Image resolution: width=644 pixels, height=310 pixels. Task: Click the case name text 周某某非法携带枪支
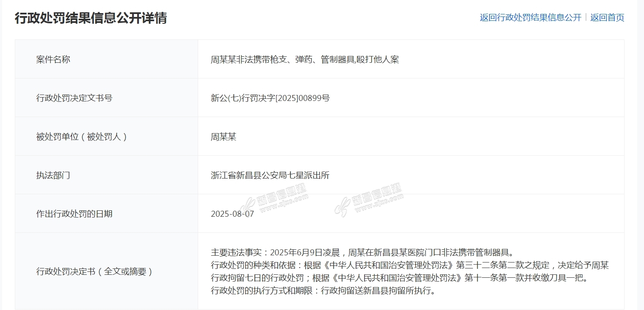(305, 59)
